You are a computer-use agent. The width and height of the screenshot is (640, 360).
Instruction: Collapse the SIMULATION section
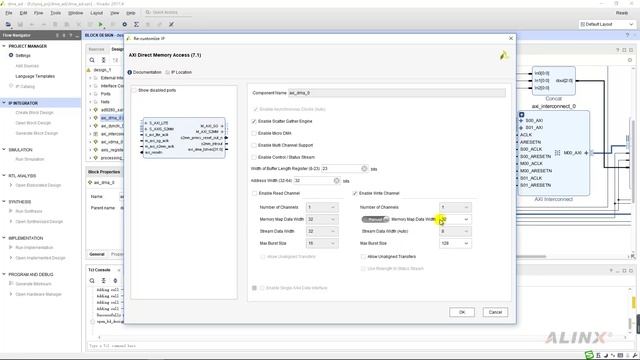click(x=4, y=150)
